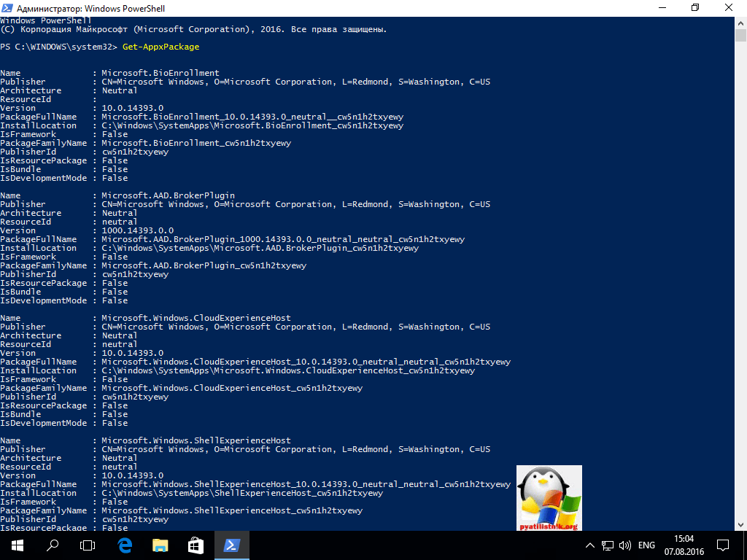
Task: Click the PowerShell scrollbar thumb
Action: tap(740, 35)
